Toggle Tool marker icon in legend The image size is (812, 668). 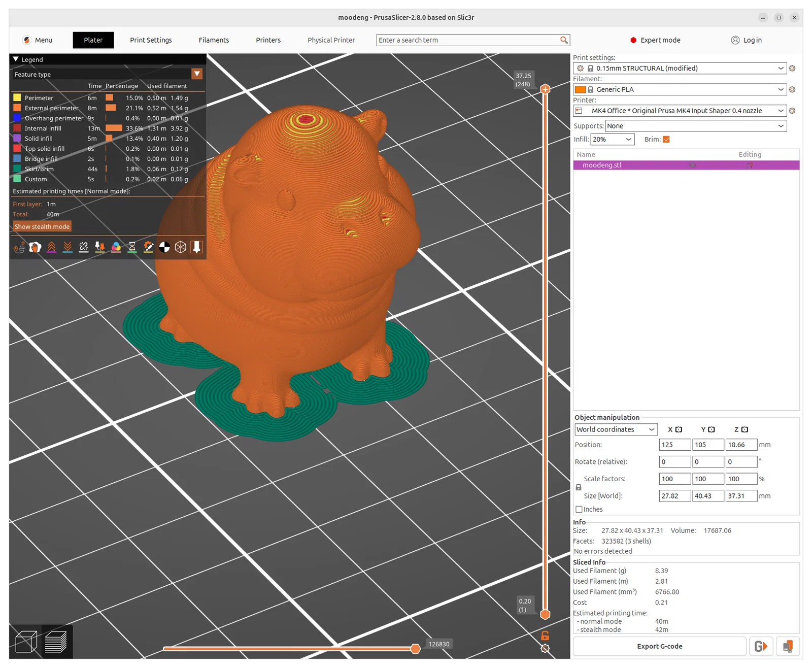point(197,247)
